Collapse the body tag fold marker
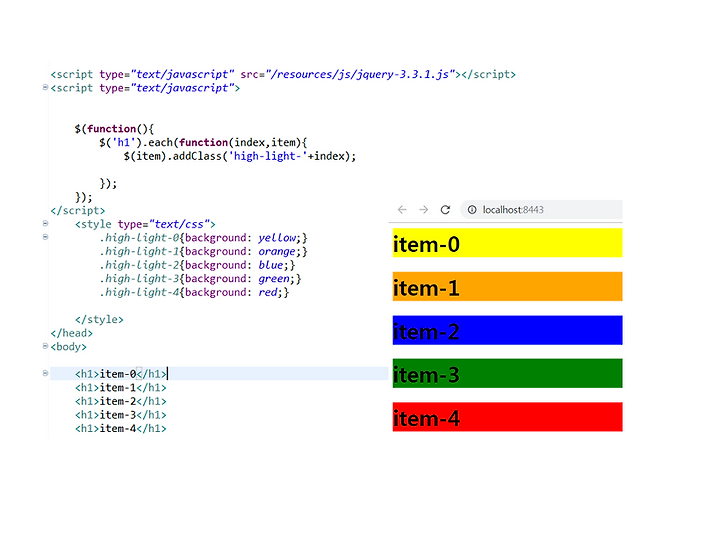720x540 pixels. coord(45,346)
